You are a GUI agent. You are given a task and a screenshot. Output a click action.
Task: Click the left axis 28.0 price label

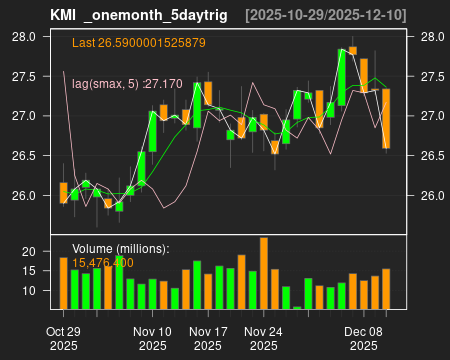(x=24, y=37)
